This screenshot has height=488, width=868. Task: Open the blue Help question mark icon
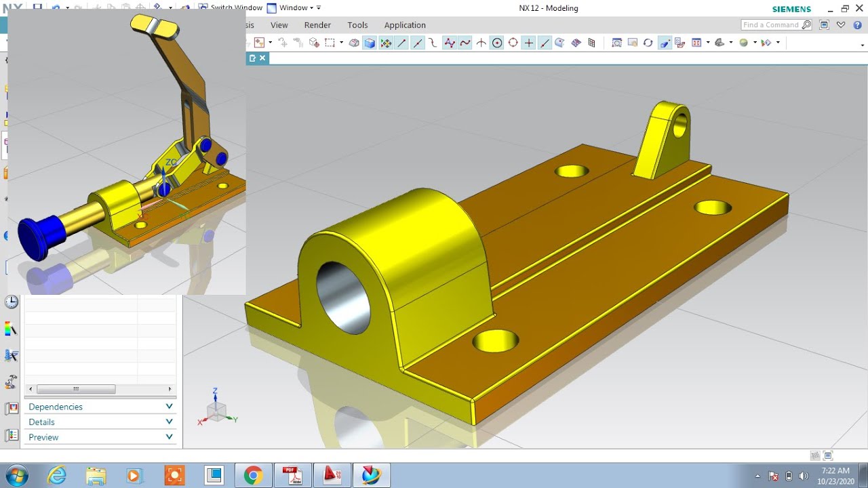click(857, 25)
